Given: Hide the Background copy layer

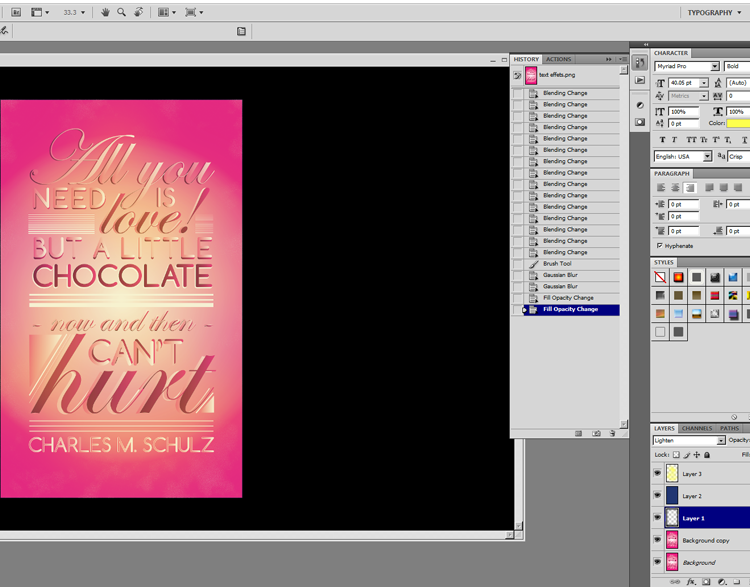Looking at the screenshot, I should tap(658, 540).
